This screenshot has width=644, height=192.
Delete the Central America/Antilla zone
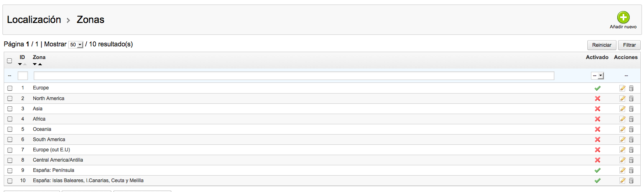[631, 160]
